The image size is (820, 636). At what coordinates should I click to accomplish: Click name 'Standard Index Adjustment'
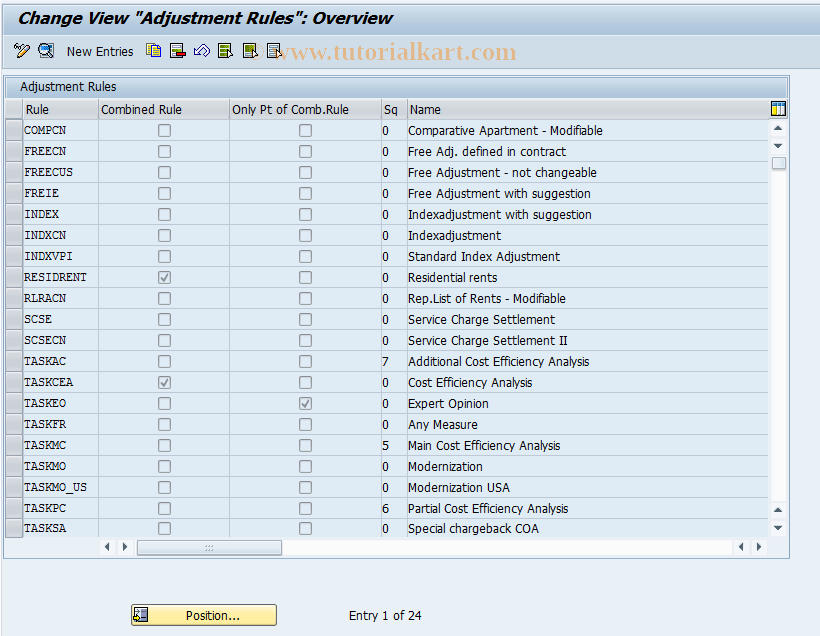484,257
